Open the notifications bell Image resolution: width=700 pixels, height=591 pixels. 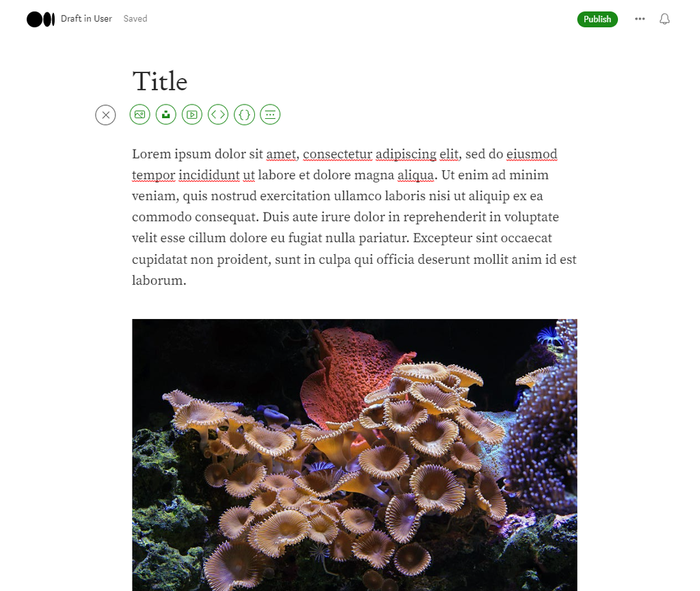[664, 19]
